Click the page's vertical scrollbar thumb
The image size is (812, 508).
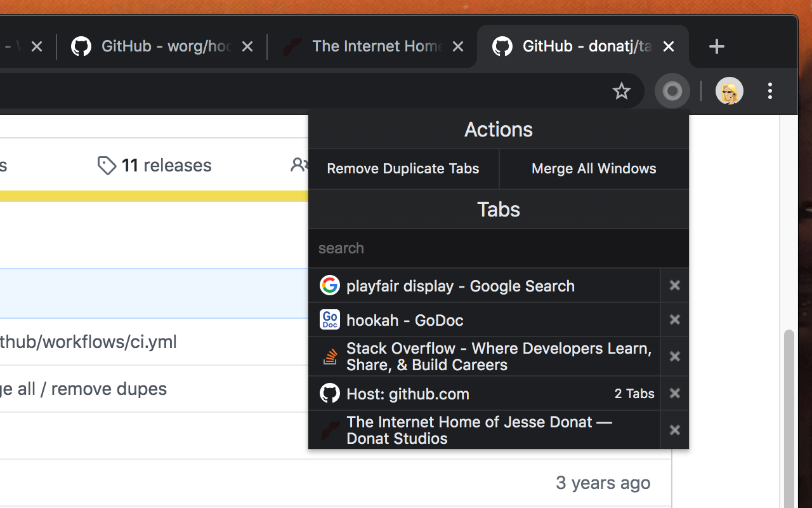[x=789, y=419]
